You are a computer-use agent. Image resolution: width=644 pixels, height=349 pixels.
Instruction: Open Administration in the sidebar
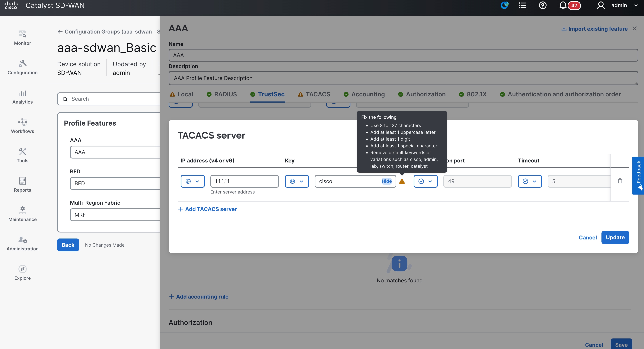click(23, 244)
